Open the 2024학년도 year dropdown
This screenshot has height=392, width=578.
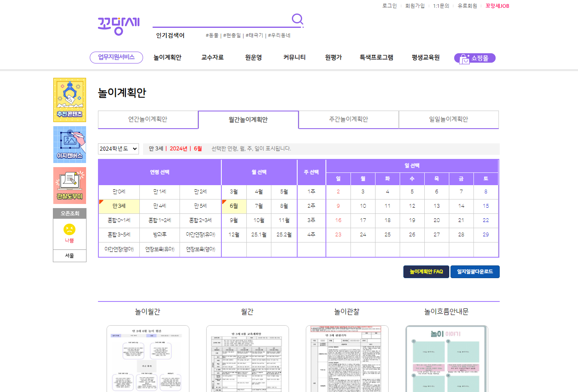(x=118, y=149)
